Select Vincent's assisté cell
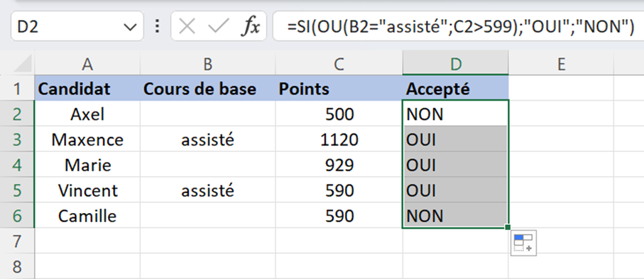 (x=208, y=191)
